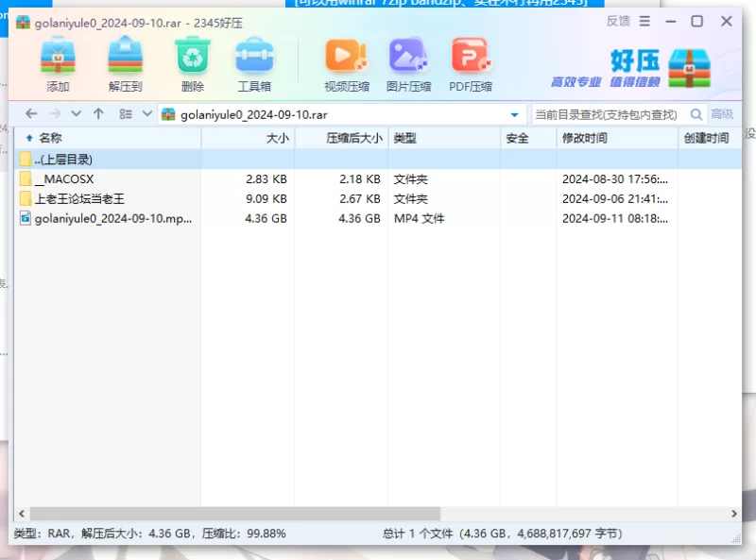The height and width of the screenshot is (560, 756).
Task: Click 2024-09-11 08:18 modified time
Action: point(615,218)
